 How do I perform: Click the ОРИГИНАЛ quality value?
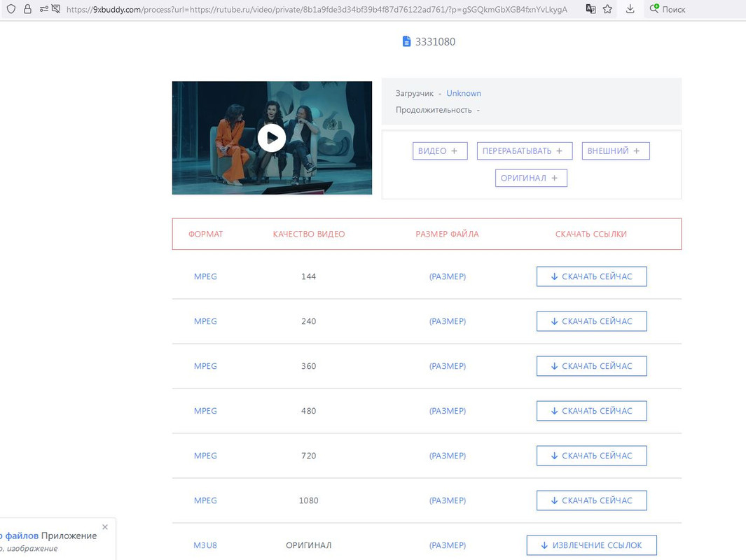point(309,545)
